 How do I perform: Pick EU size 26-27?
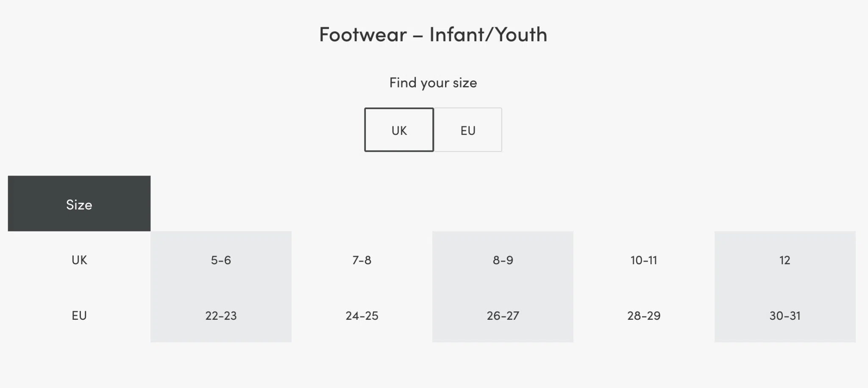click(x=503, y=315)
